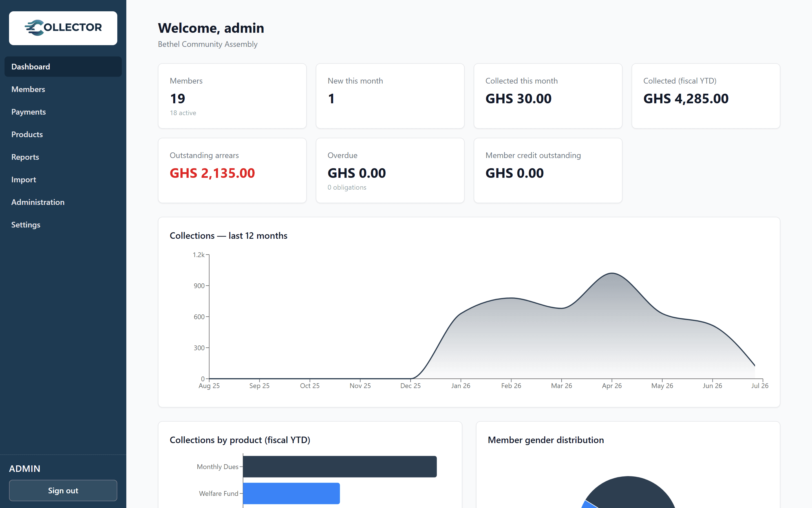Go to Settings in the sidebar
Screen dimensions: 812x508
pos(63,224)
